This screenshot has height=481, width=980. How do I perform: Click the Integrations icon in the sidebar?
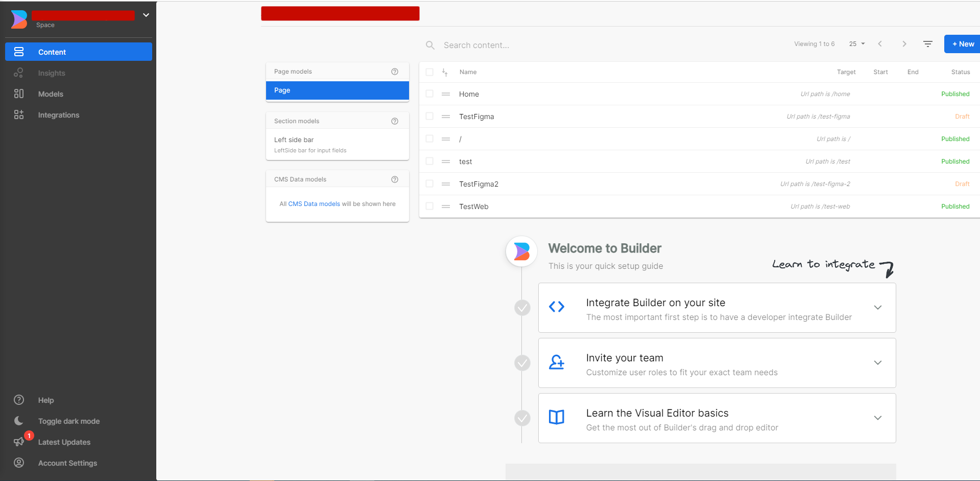[19, 114]
